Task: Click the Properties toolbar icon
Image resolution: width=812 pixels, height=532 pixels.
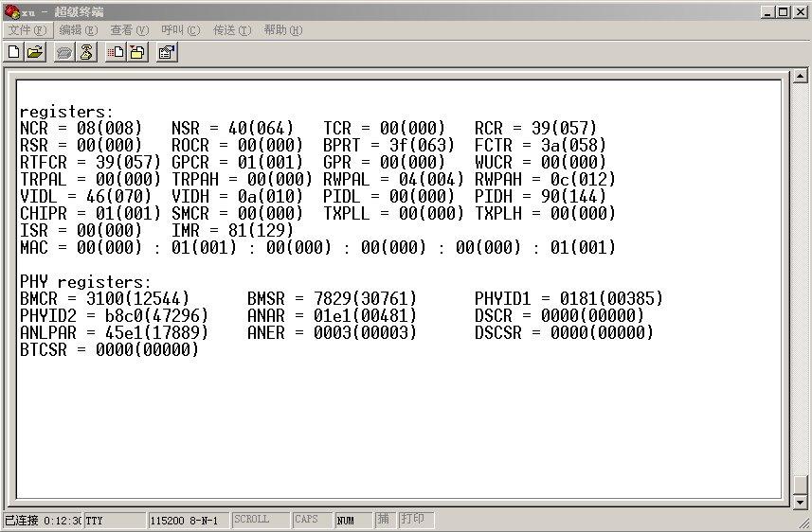Action: coord(167,52)
